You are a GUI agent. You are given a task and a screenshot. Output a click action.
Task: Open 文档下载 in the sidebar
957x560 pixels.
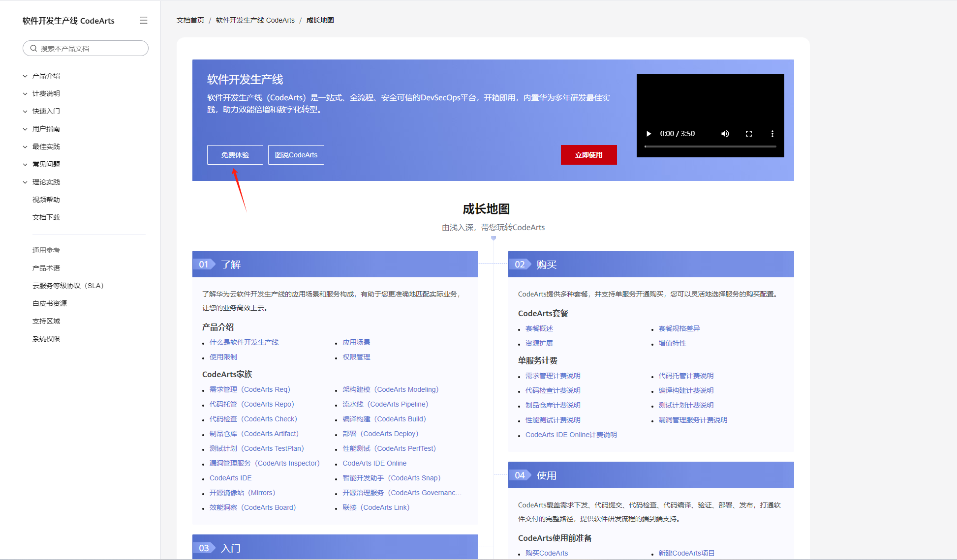[x=46, y=217]
